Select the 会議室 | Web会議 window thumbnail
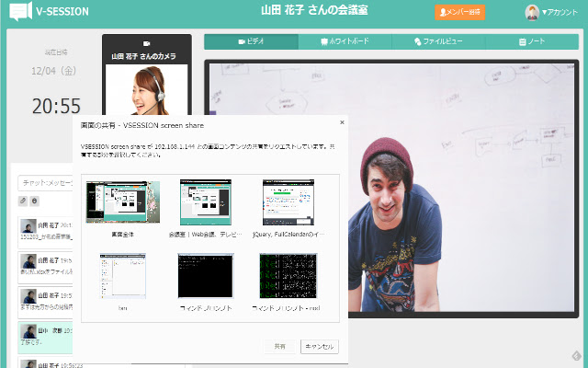This screenshot has height=368, width=588. pos(206,202)
